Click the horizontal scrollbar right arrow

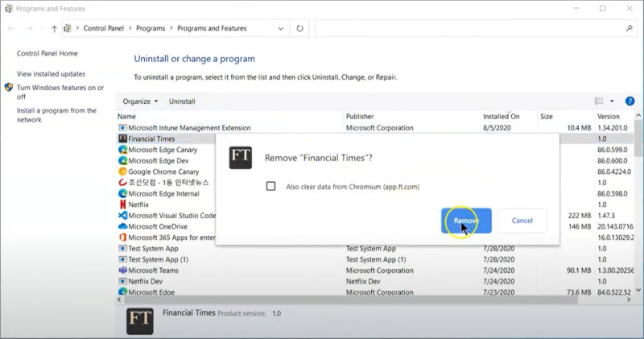(x=629, y=300)
